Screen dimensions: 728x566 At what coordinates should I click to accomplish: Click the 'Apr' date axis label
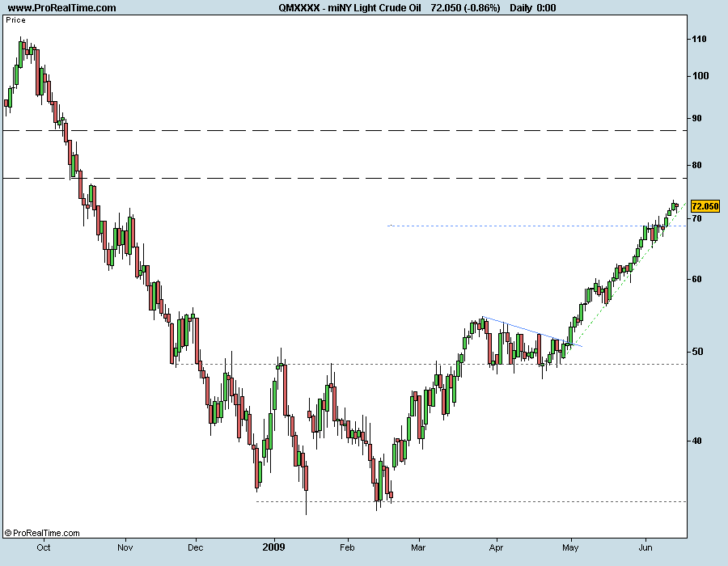click(496, 547)
